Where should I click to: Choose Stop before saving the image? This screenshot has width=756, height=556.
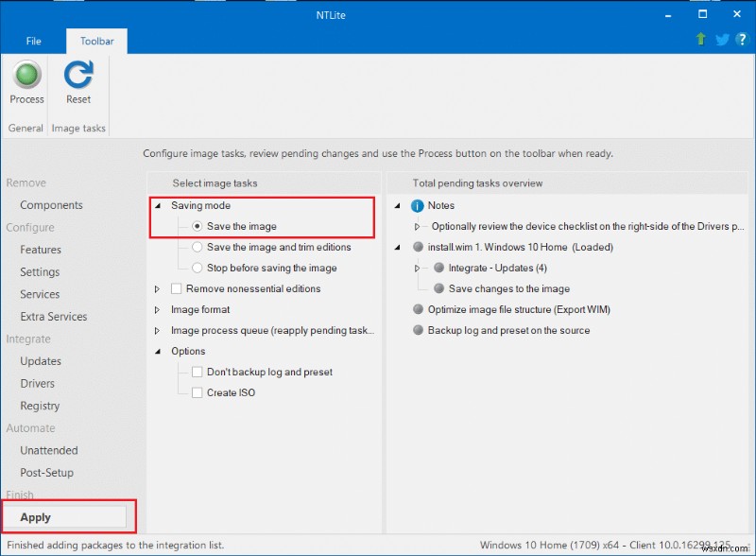(197, 268)
